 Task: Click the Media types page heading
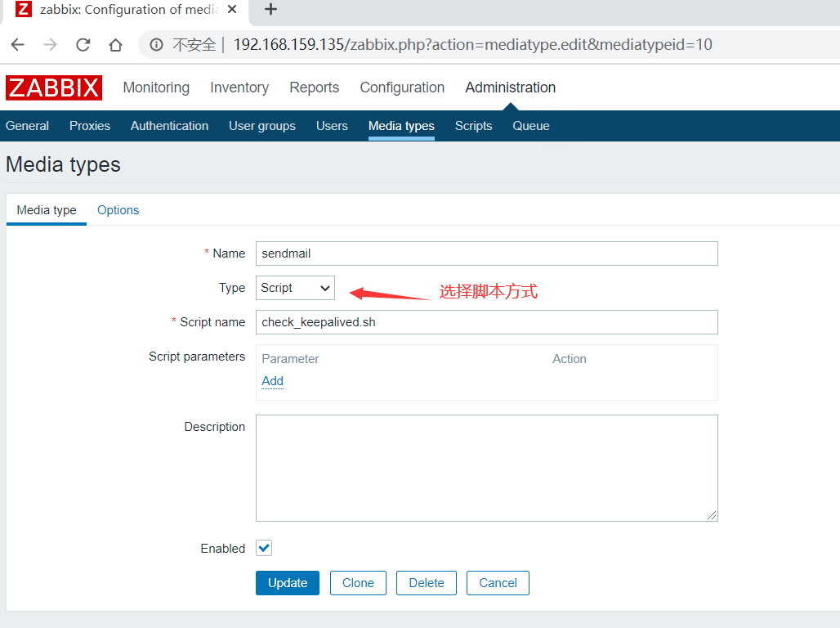click(x=63, y=164)
